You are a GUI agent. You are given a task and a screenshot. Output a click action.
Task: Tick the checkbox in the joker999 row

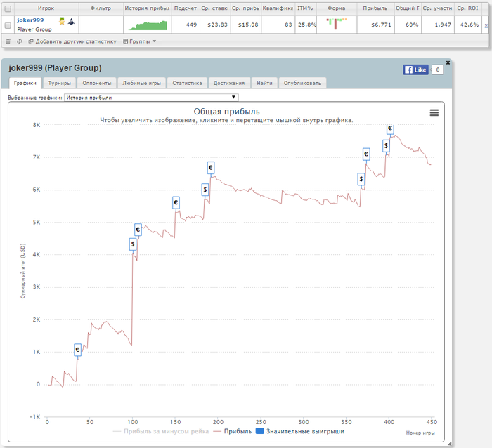click(8, 25)
